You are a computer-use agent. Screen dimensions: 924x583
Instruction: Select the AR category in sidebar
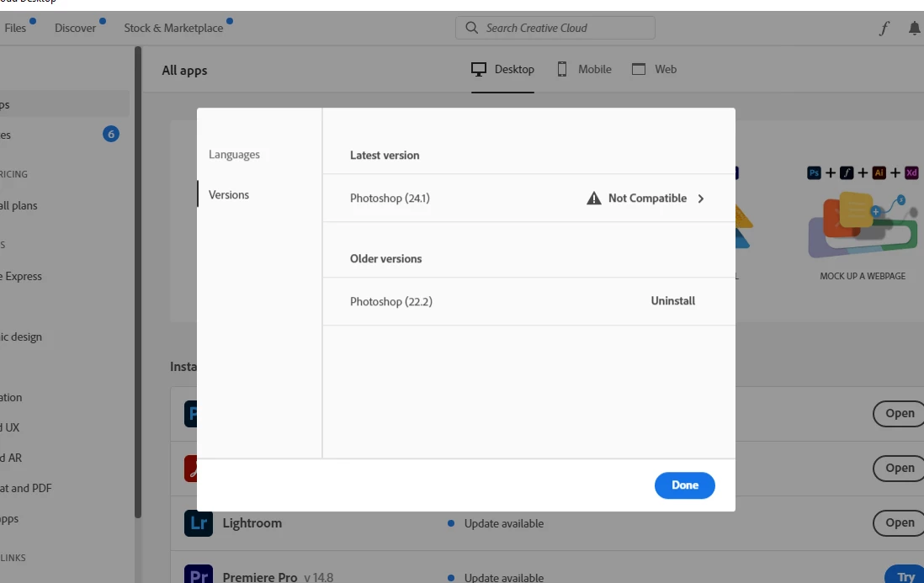point(11,458)
